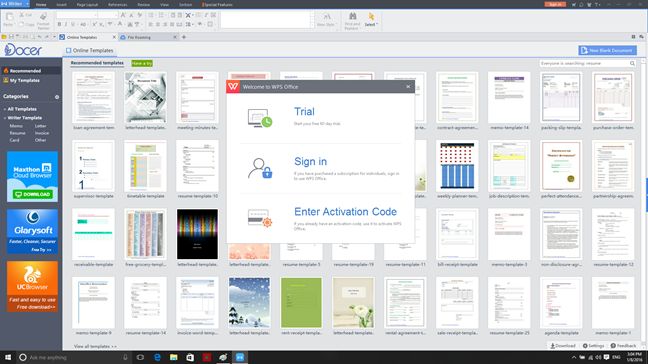
Task: Open Microsoft Edge from the taskbar
Action: pyautogui.click(x=157, y=357)
